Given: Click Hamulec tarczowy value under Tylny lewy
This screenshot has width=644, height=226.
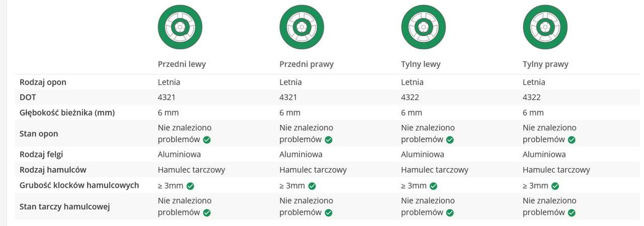Looking at the screenshot, I should click(435, 170).
